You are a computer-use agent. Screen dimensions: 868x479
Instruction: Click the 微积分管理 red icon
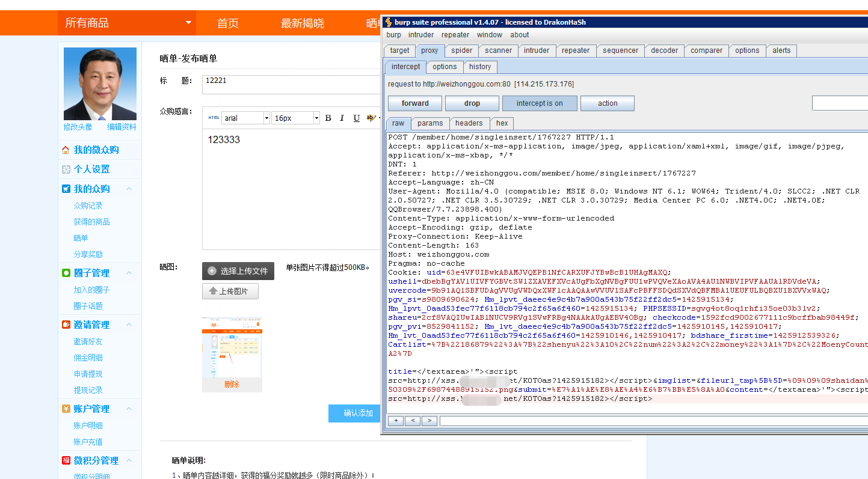point(66,460)
